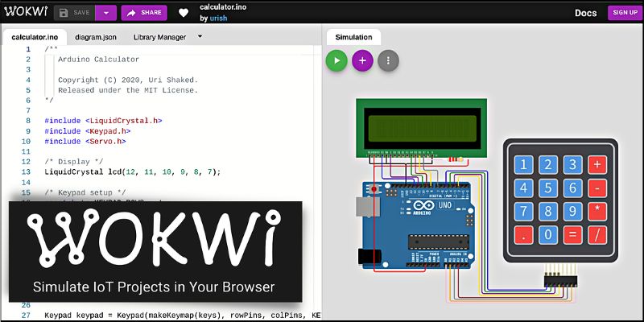Click keypad key 2
The width and height of the screenshot is (644, 322).
(x=548, y=165)
